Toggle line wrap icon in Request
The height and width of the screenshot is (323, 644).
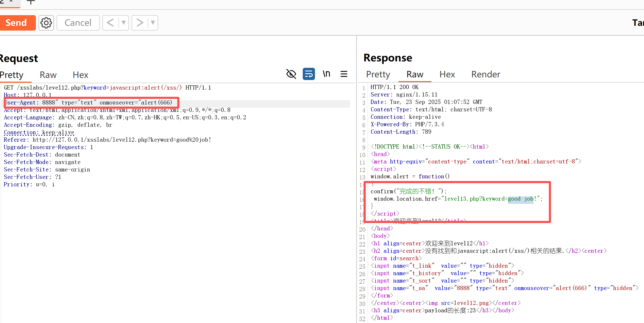click(309, 74)
